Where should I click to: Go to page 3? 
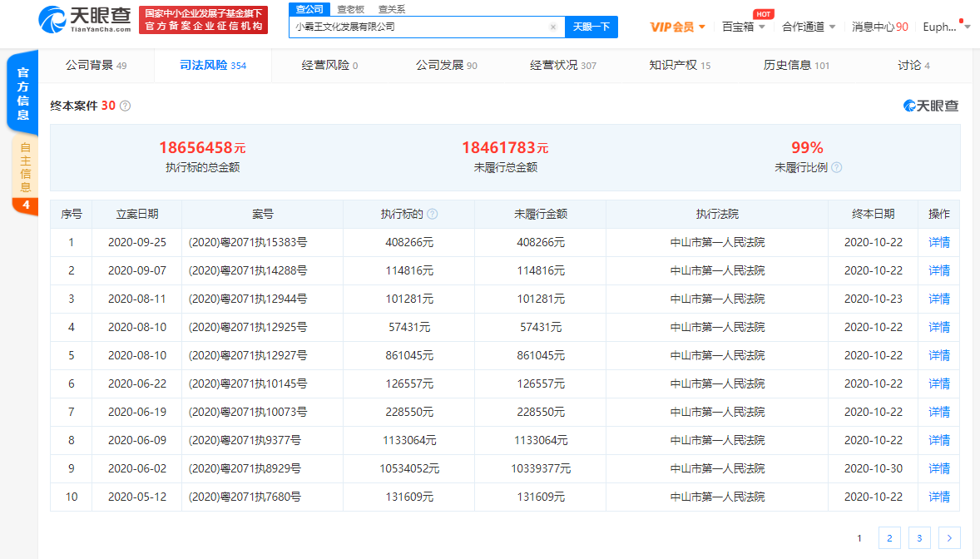tap(919, 537)
